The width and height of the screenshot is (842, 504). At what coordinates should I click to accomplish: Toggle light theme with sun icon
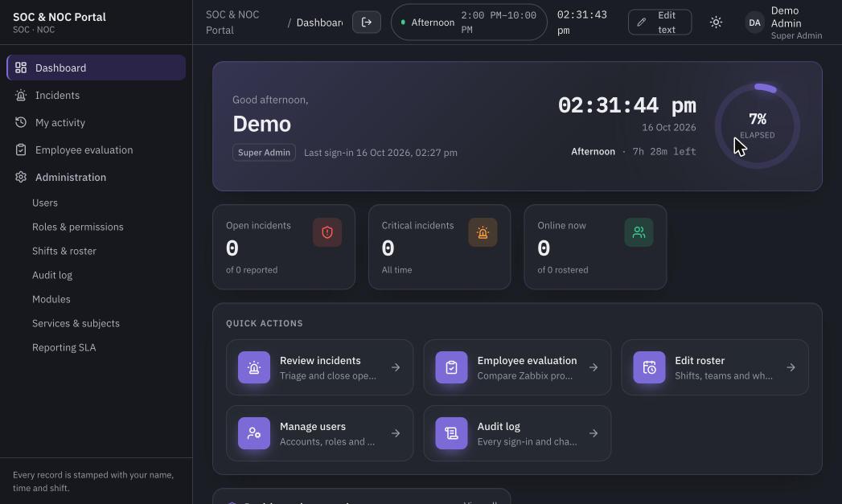click(716, 22)
